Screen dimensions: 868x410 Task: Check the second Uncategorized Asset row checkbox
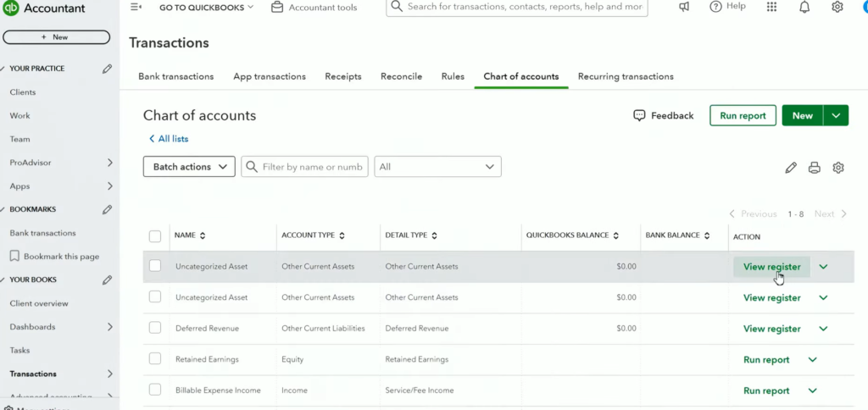click(155, 297)
